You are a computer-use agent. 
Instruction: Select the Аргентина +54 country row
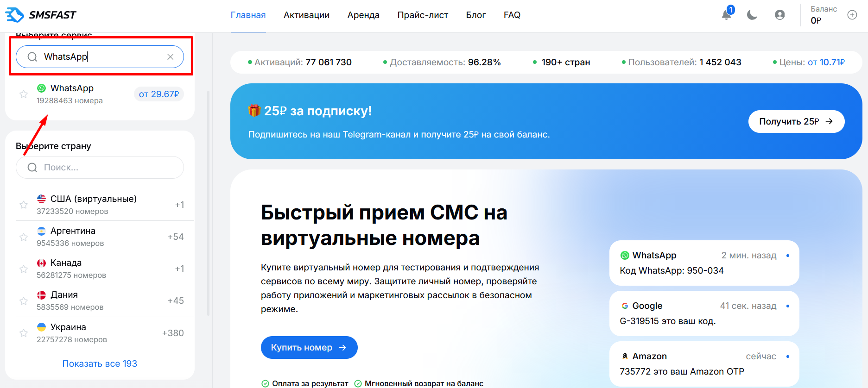(105, 237)
